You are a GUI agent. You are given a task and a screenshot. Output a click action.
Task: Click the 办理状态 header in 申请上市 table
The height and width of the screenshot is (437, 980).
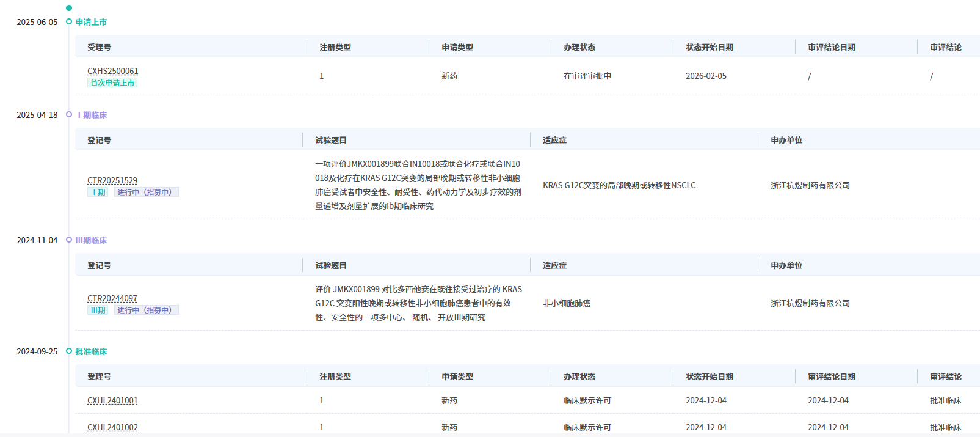point(579,47)
